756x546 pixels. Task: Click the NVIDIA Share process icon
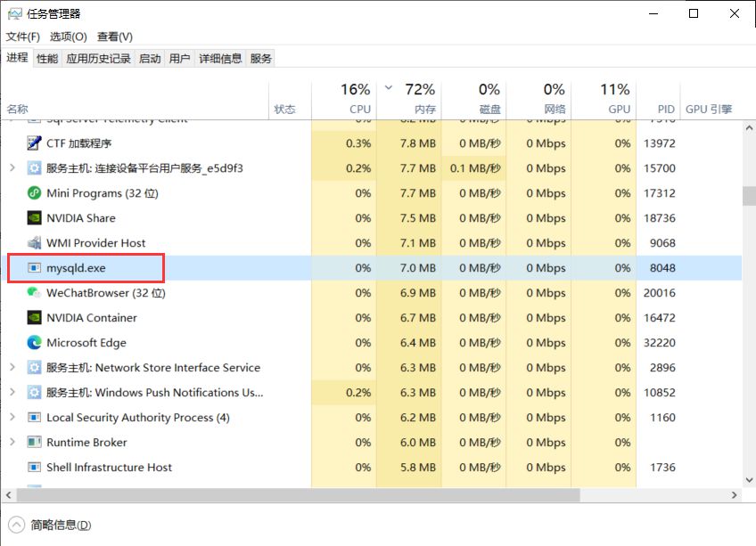tap(35, 218)
